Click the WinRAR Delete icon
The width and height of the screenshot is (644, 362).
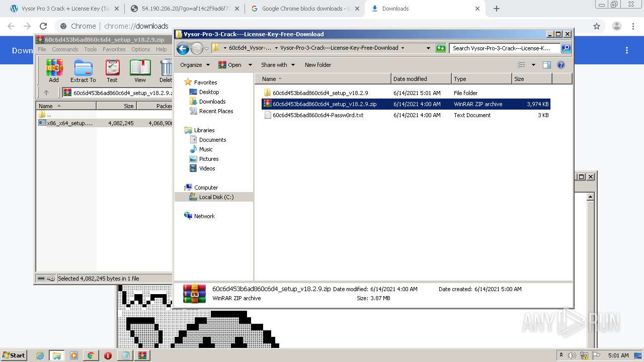pyautogui.click(x=166, y=70)
